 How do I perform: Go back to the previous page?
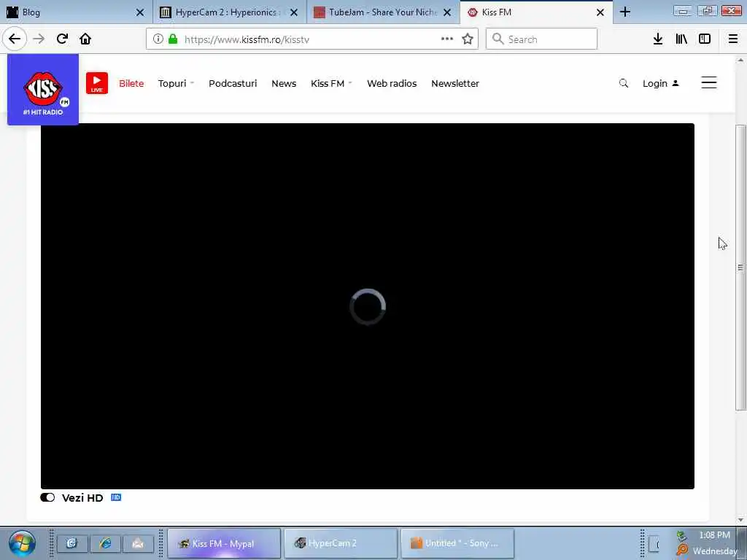coord(15,39)
